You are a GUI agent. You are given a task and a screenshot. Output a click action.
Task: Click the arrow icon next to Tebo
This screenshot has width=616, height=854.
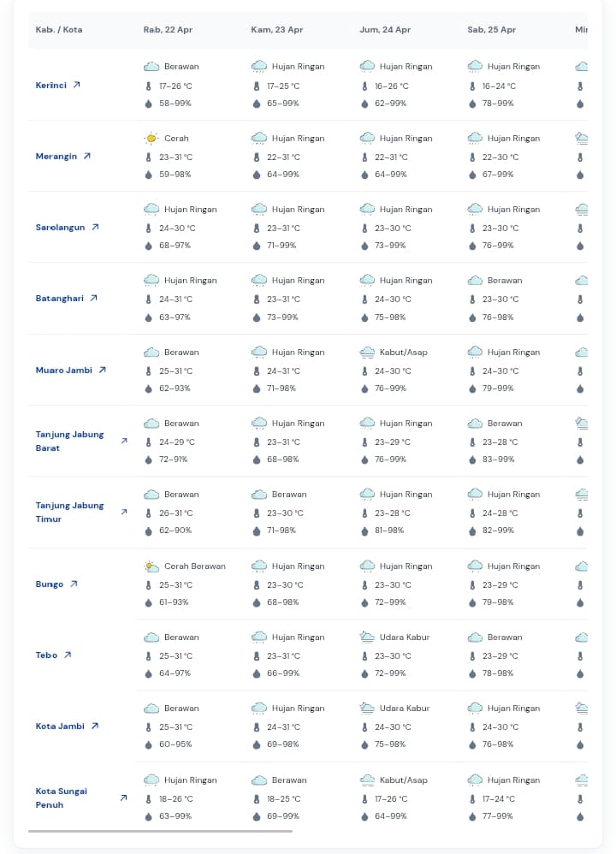pyautogui.click(x=68, y=655)
